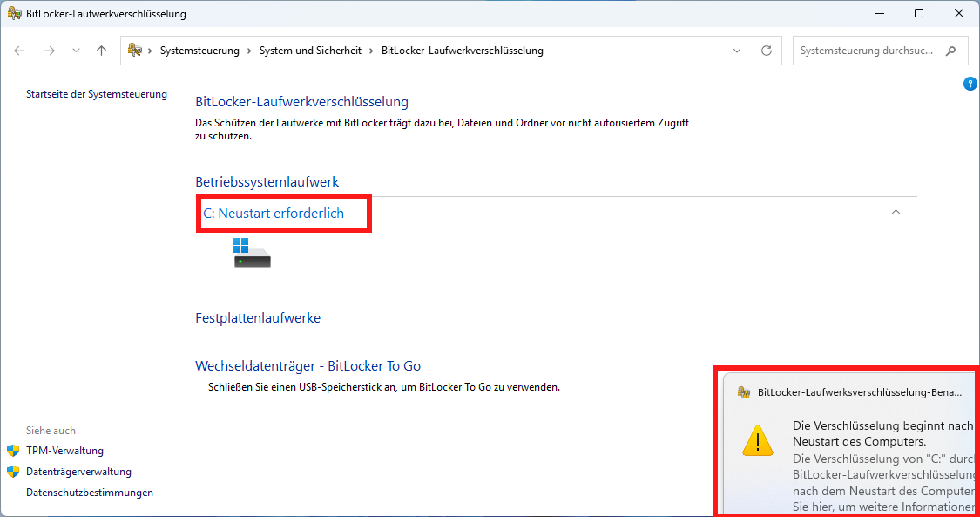Click the Festplattenlaufwerke heading
The height and width of the screenshot is (517, 980).
click(x=258, y=317)
